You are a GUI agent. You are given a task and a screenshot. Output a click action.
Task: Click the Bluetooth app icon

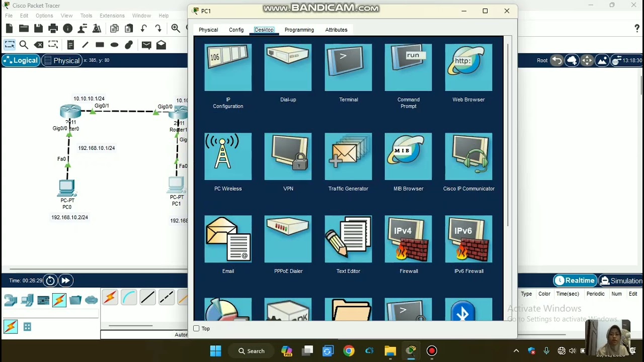coord(468,309)
